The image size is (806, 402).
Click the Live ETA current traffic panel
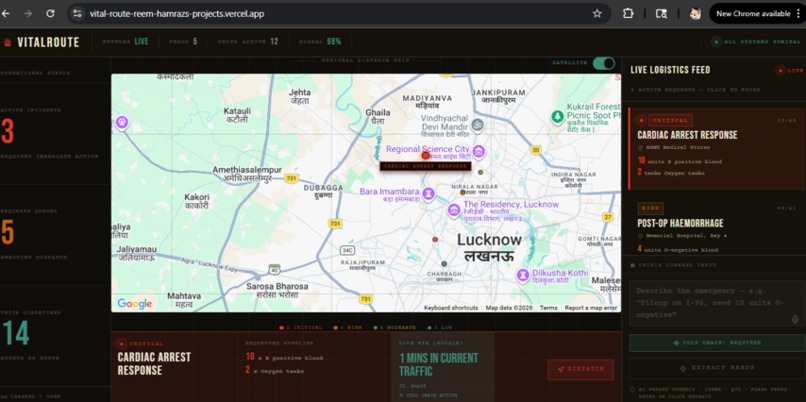click(442, 367)
